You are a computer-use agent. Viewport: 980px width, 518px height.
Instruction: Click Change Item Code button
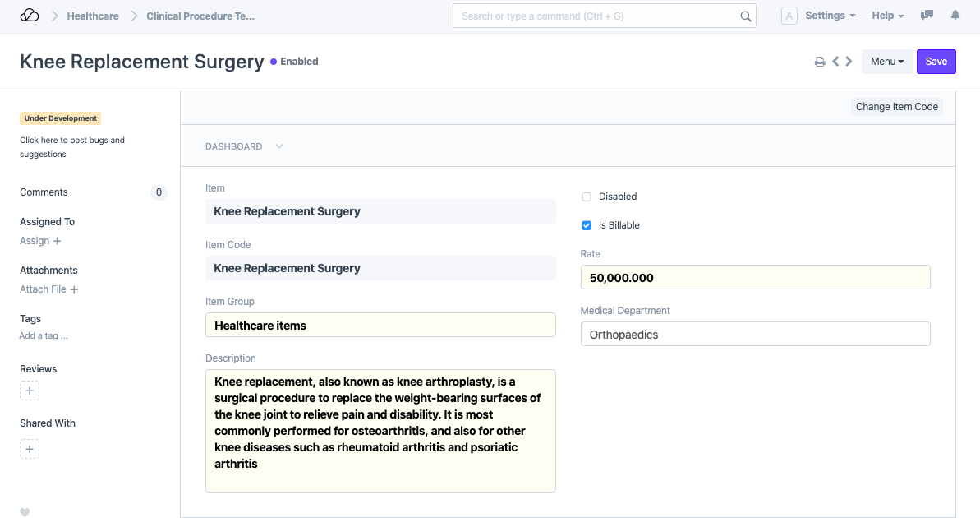tap(896, 107)
